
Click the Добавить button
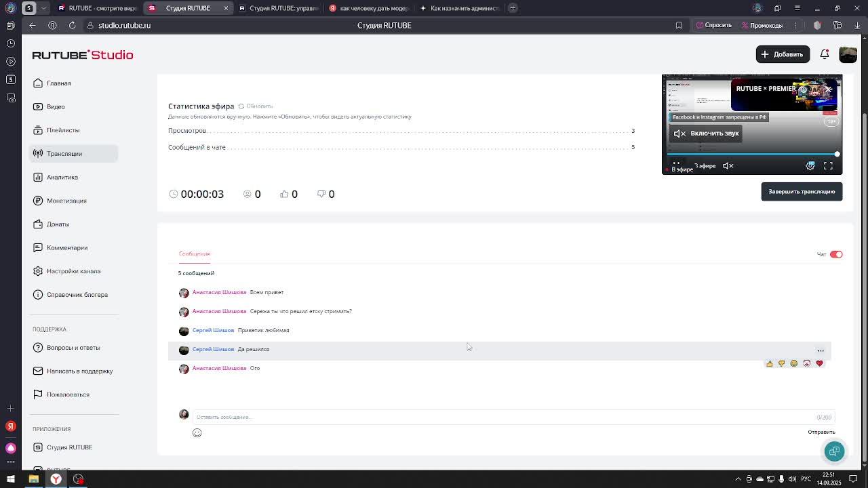[783, 54]
